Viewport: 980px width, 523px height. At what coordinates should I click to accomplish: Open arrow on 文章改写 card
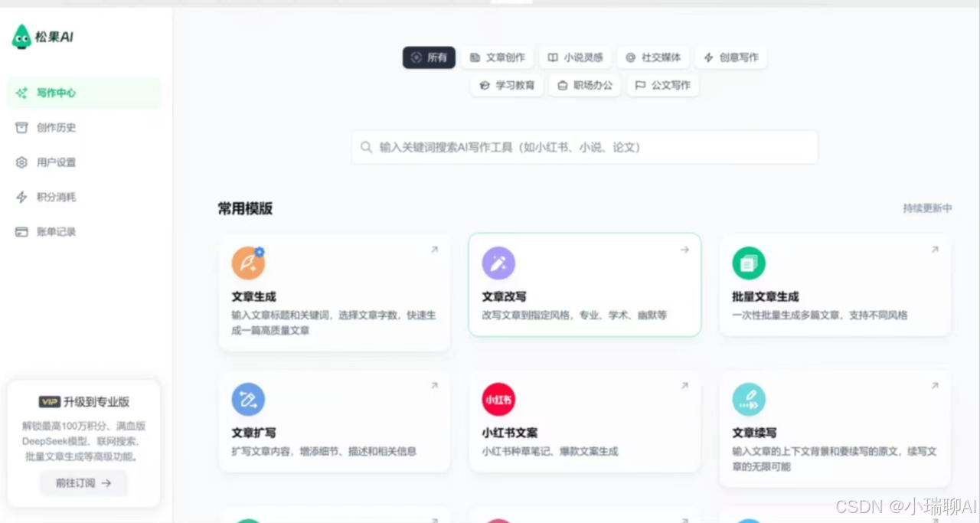pos(684,250)
